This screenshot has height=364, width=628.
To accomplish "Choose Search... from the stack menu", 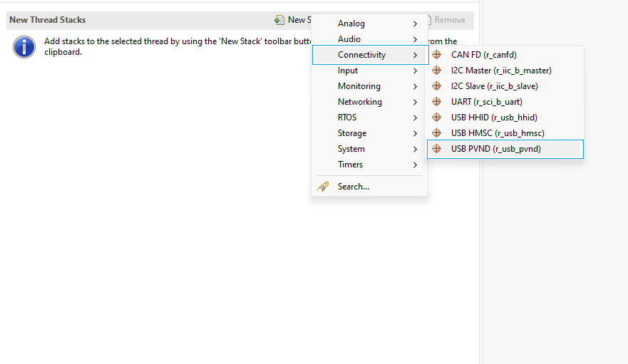I will (x=369, y=187).
